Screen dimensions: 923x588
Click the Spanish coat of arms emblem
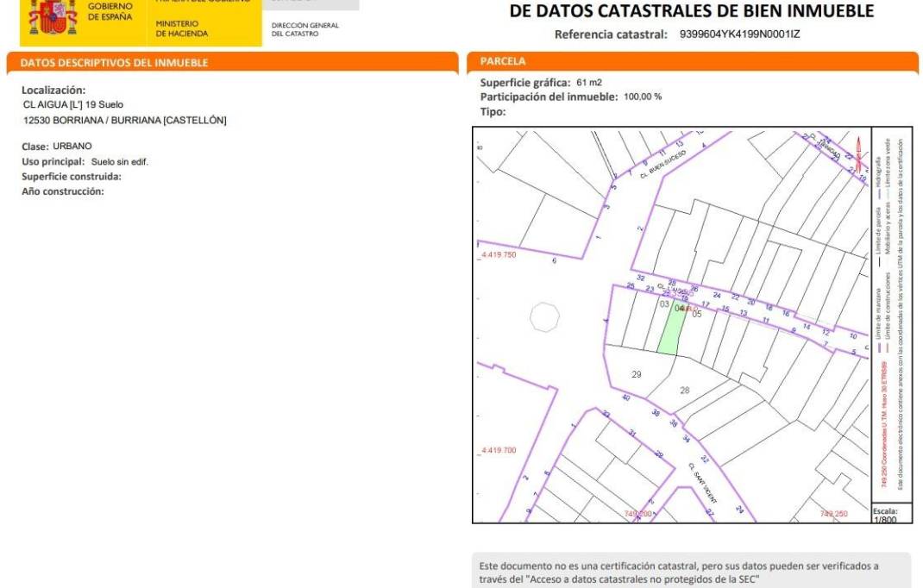pos(53,17)
